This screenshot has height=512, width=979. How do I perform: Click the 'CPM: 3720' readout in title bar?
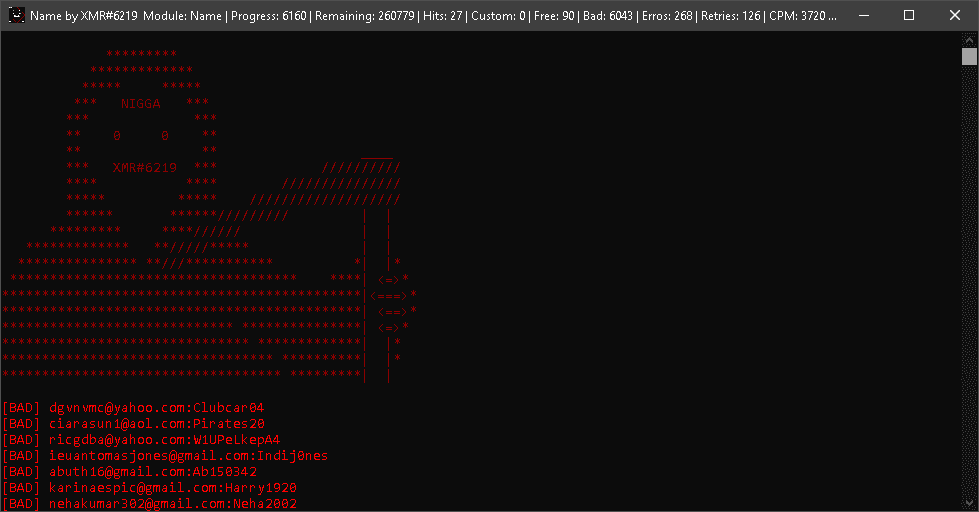pyautogui.click(x=797, y=16)
